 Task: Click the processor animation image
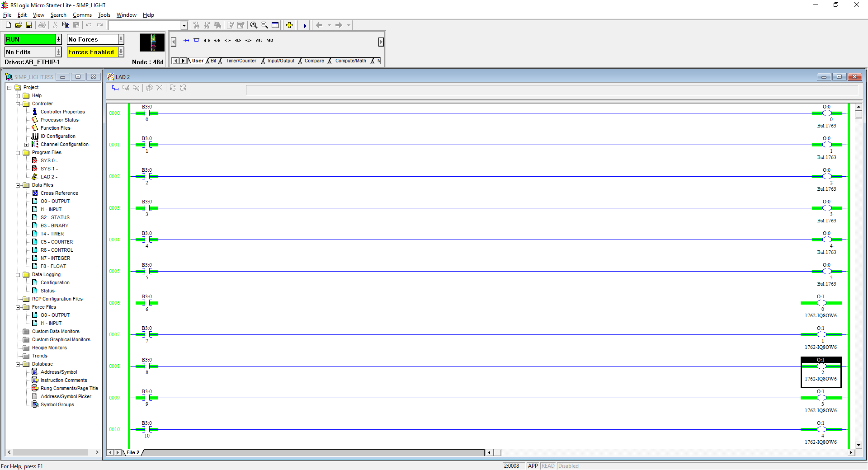pyautogui.click(x=152, y=43)
